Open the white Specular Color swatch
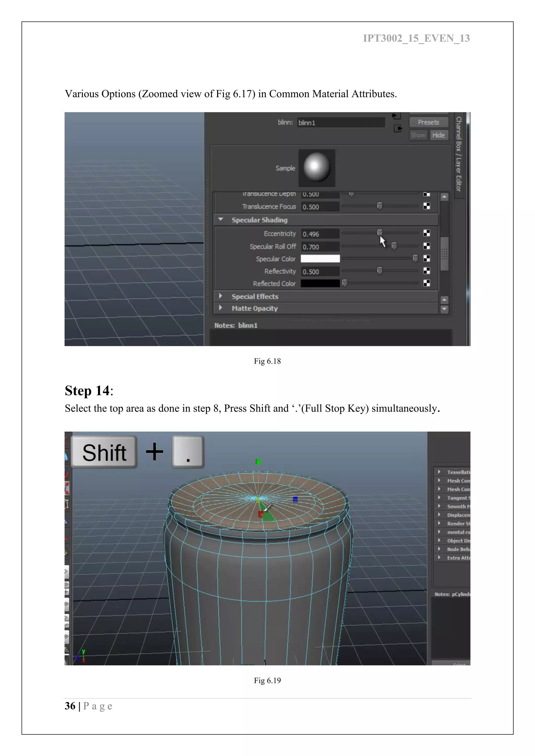 pyautogui.click(x=320, y=259)
